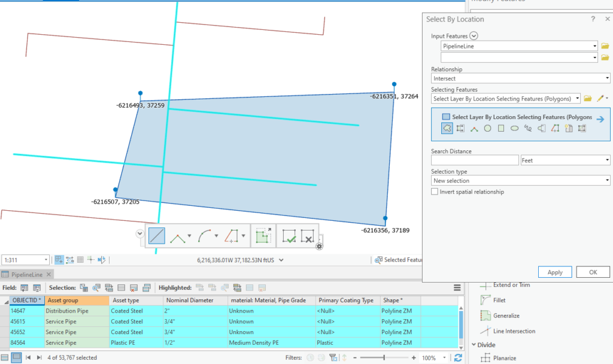This screenshot has height=364, width=613.
Task: Select the Freehand sketch tool
Action: 527,128
